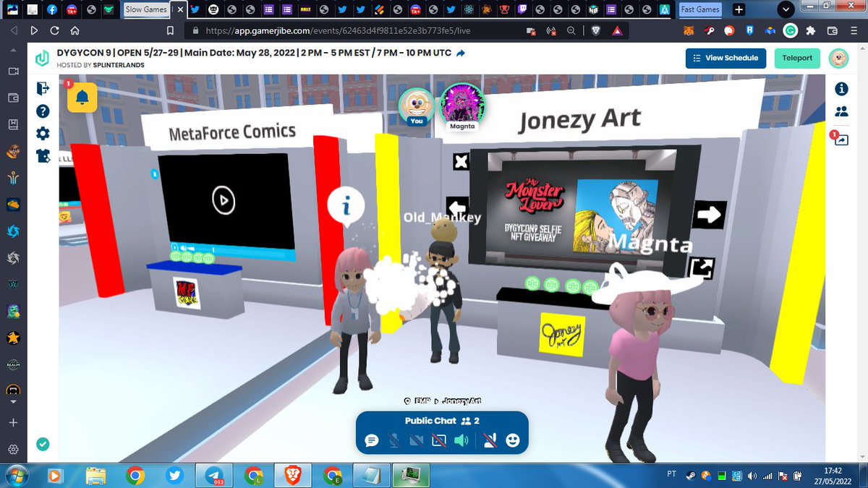Viewport: 868px width, 488px height.
Task: Click the info speech bubble near booth
Action: point(347,207)
